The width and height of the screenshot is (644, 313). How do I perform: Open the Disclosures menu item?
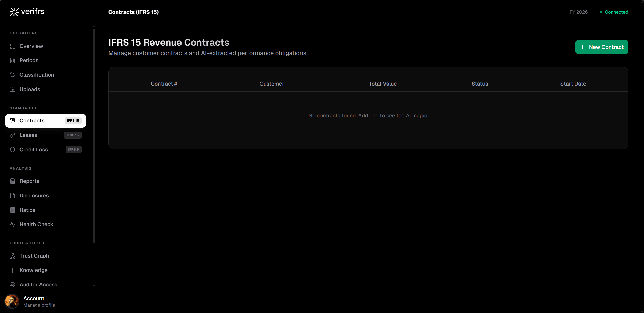pos(34,196)
